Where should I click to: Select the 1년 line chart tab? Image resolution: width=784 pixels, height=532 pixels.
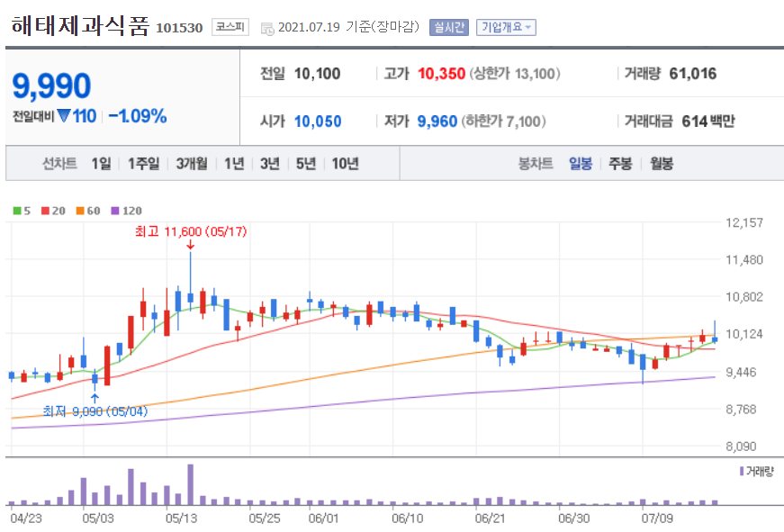[x=234, y=164]
